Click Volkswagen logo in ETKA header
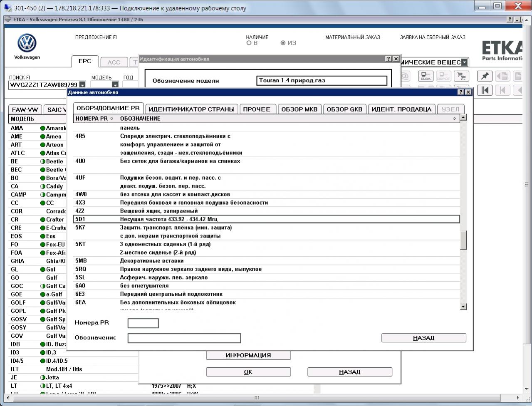 (x=27, y=43)
